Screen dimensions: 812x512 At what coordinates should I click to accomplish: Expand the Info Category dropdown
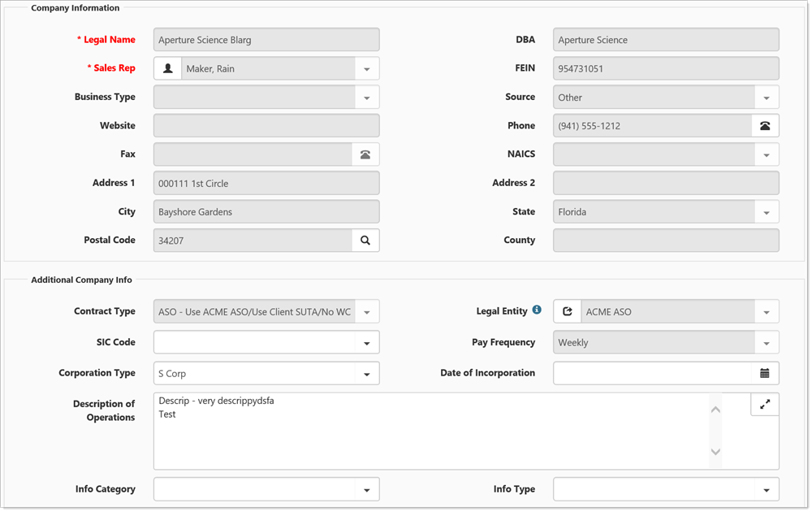click(366, 489)
